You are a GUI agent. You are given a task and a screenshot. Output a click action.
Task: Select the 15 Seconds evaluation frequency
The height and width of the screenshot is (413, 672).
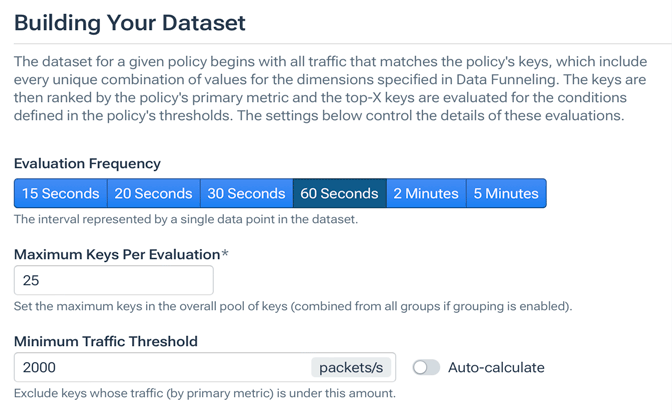[x=61, y=194]
